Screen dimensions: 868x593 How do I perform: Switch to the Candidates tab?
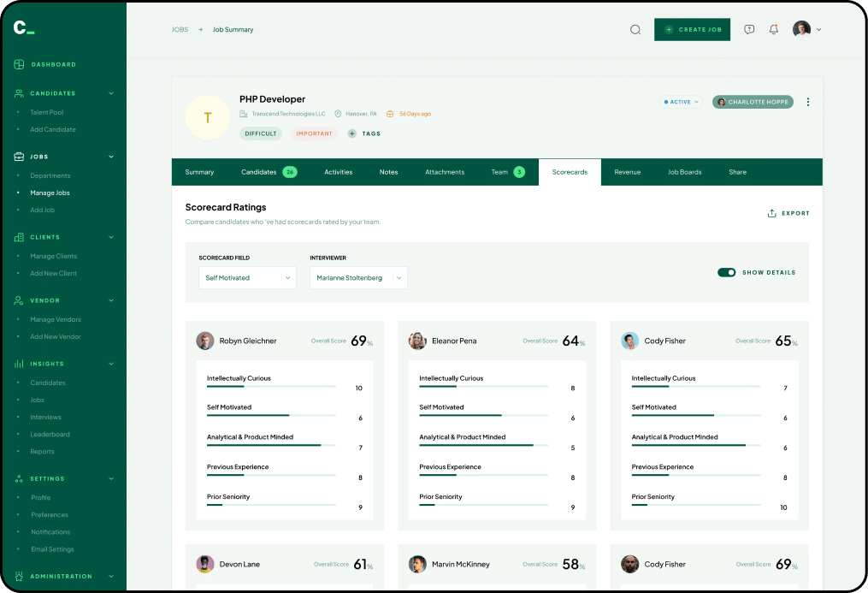269,172
